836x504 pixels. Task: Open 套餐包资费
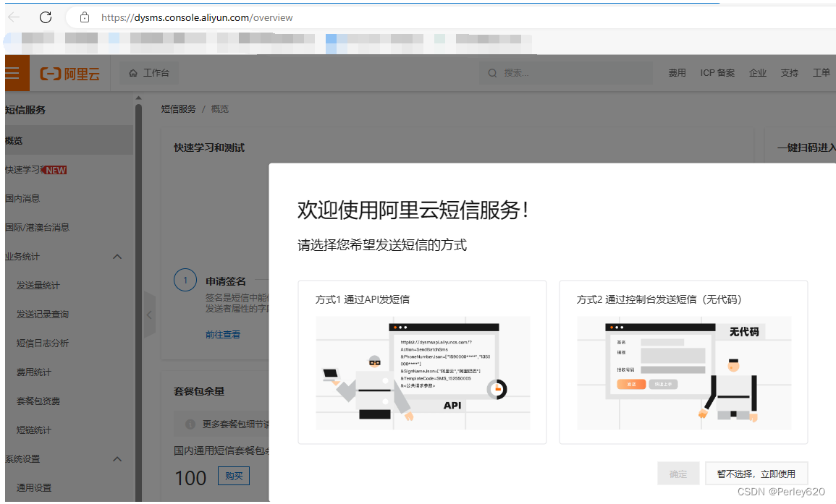point(38,401)
